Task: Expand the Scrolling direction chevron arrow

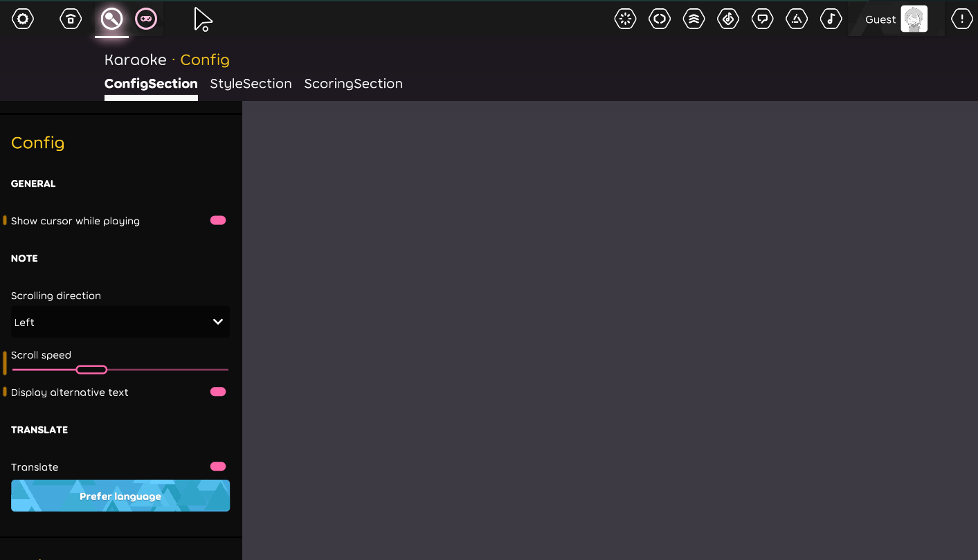Action: tap(217, 322)
